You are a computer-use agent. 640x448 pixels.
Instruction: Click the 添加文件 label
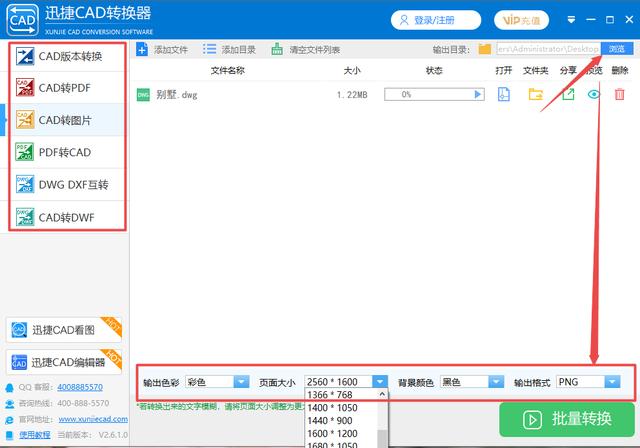pos(171,50)
